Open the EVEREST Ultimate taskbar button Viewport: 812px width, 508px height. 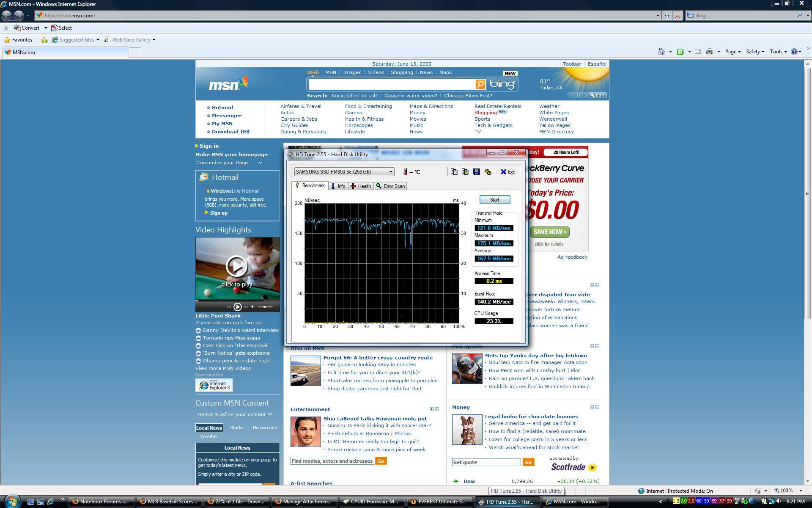pyautogui.click(x=439, y=502)
